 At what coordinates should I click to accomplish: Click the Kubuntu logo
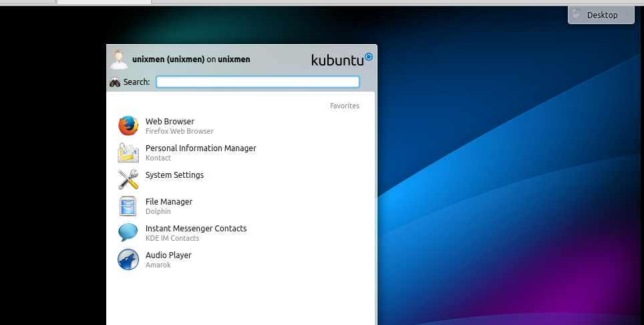coord(342,60)
